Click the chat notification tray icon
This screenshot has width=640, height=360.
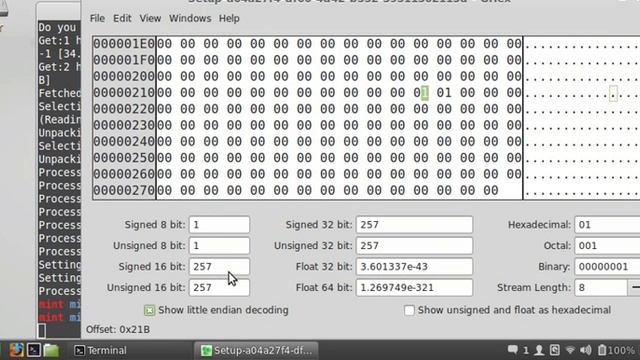pos(513,350)
